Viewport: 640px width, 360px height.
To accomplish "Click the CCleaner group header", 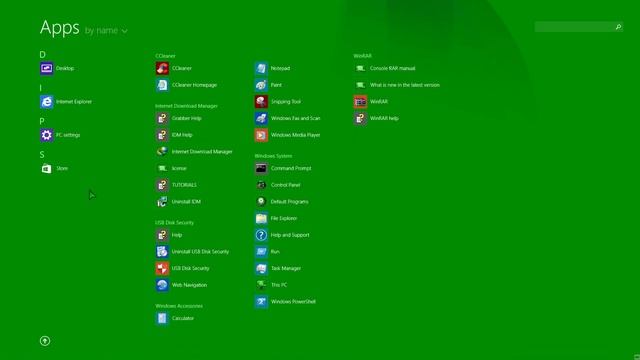I will click(165, 56).
